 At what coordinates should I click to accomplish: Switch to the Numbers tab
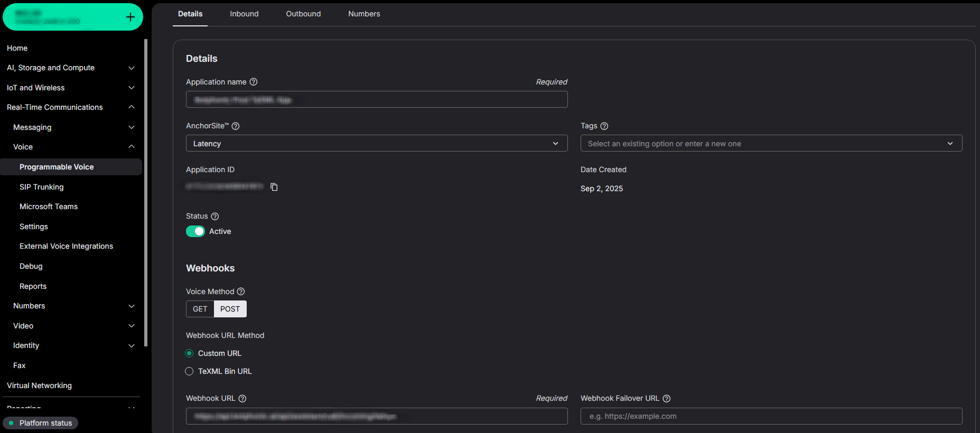[x=364, y=14]
